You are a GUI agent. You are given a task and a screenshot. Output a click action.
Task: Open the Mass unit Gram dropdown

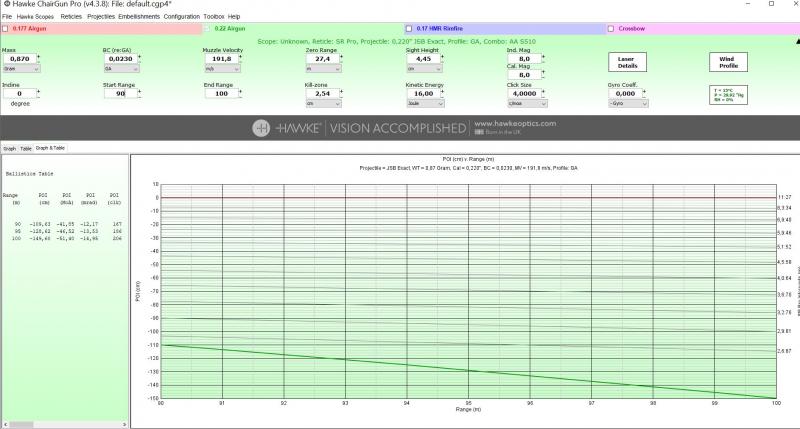tap(20, 70)
